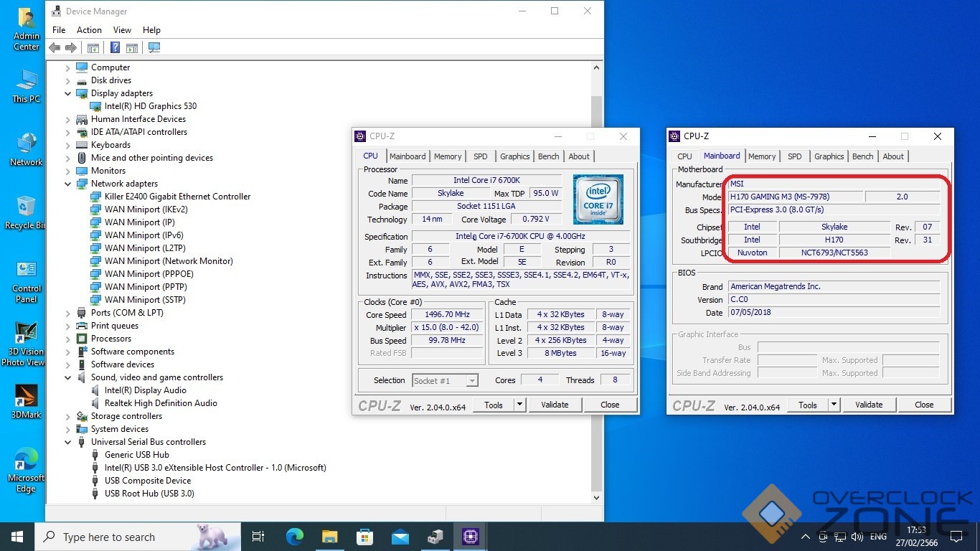Click the blue question mark Help toolbar icon
The image size is (980, 551).
pos(115,48)
